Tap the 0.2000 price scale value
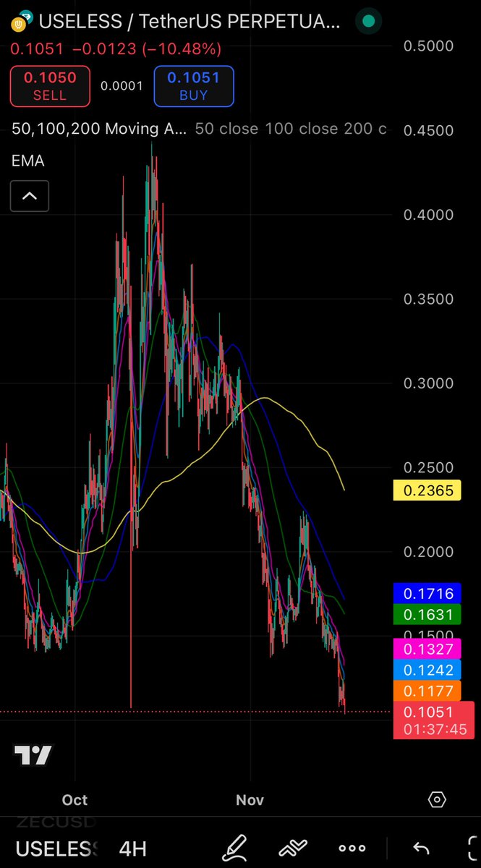Image resolution: width=481 pixels, height=868 pixels. tap(428, 552)
